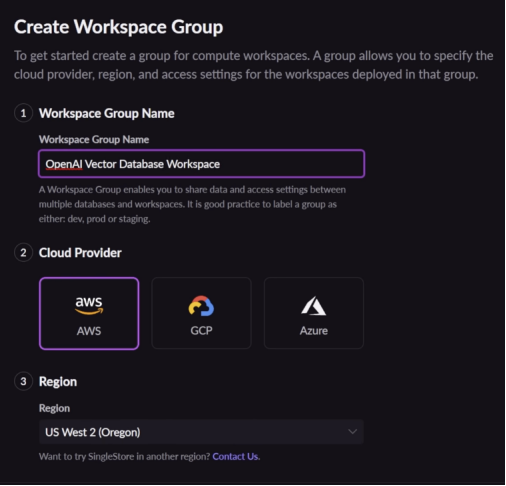
Task: Click the Google Cloud logo icon
Action: [x=201, y=306]
